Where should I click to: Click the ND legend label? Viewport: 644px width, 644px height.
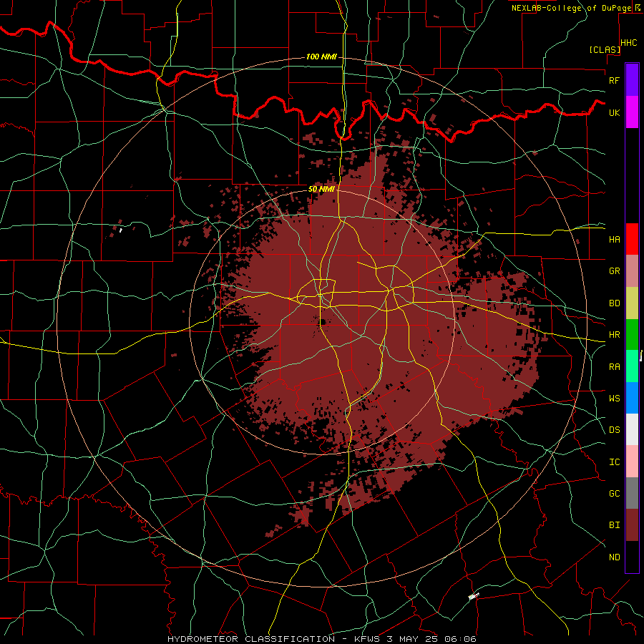tap(614, 557)
